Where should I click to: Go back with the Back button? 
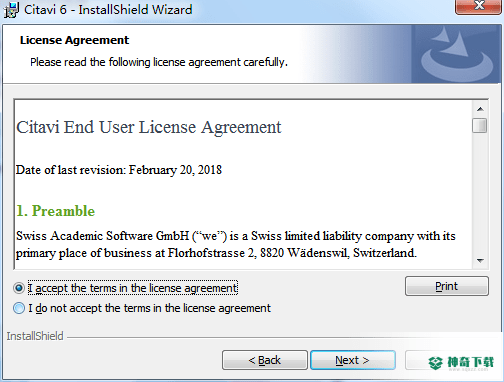pos(265,360)
